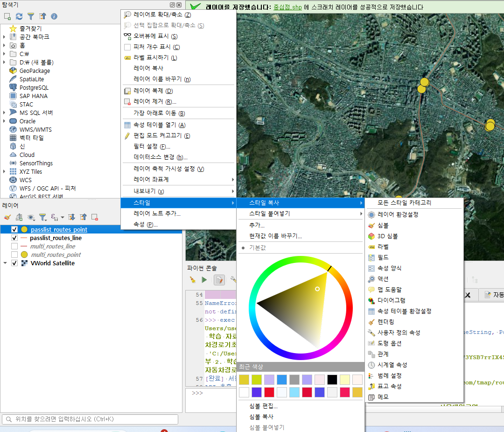Click the locator search input field
Viewport: 504px width, 432px height.
(90, 419)
